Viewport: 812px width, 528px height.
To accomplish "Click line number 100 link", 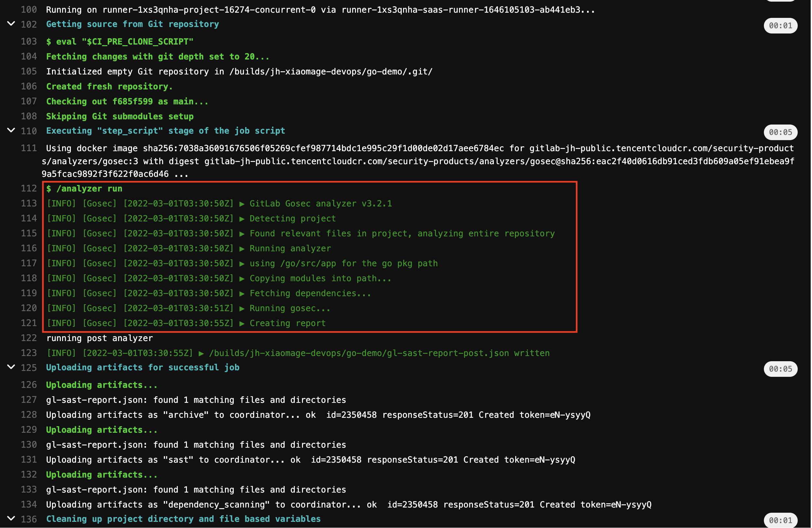I will pyautogui.click(x=29, y=9).
